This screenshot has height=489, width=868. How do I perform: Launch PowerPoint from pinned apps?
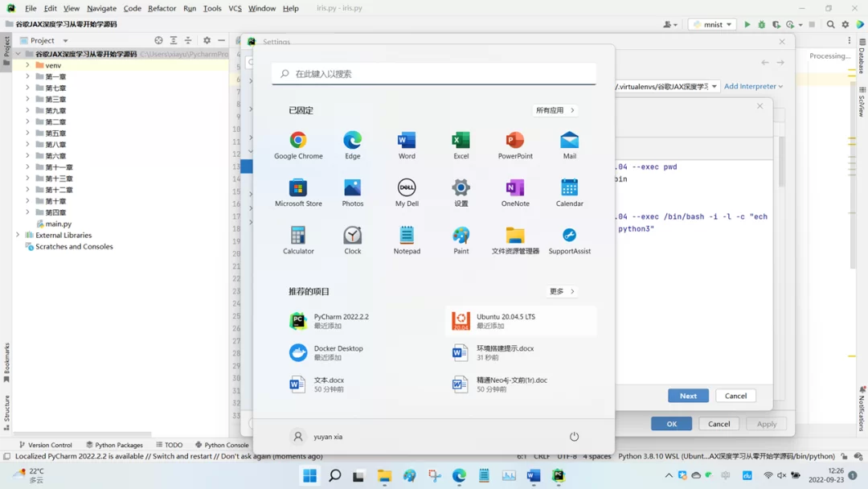pyautogui.click(x=515, y=146)
